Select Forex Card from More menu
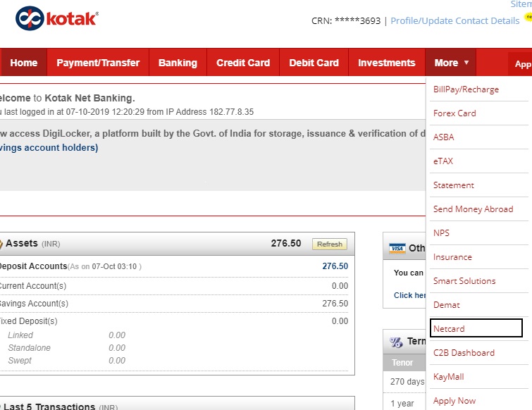 [454, 113]
